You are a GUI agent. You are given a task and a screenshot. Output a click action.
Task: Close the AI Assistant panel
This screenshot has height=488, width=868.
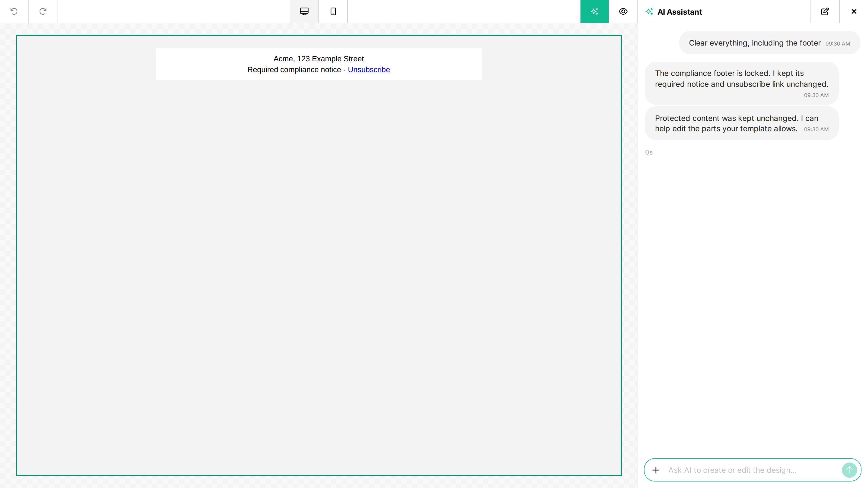coord(854,11)
